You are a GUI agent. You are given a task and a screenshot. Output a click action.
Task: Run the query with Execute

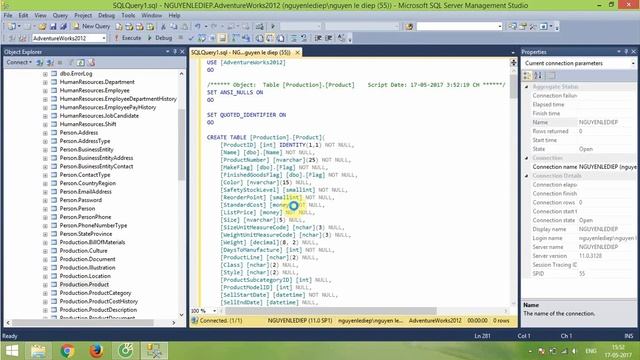click(x=127, y=38)
